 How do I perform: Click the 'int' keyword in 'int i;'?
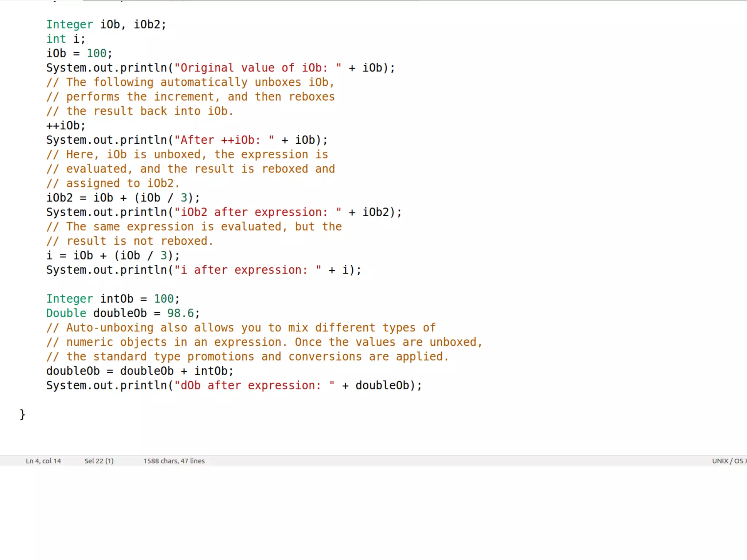56,39
